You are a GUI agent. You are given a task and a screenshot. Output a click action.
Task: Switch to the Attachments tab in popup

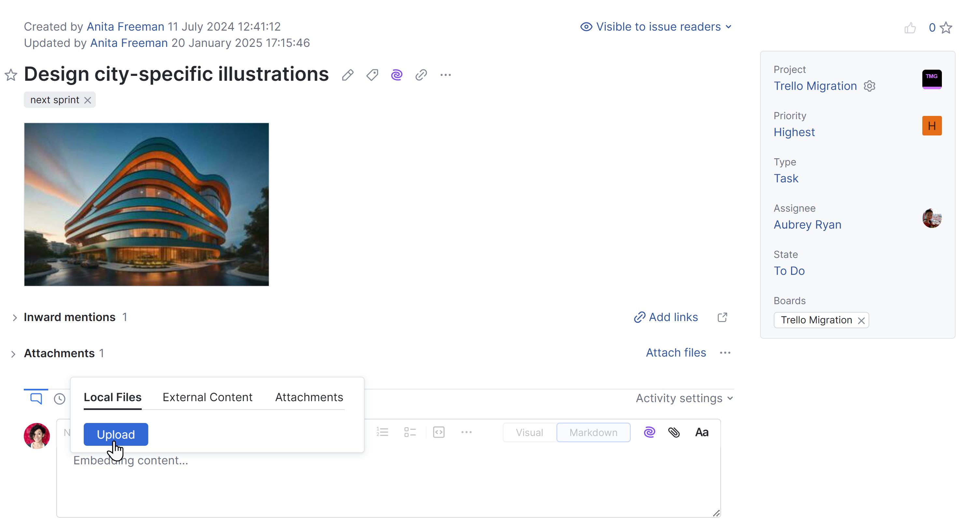tap(309, 397)
